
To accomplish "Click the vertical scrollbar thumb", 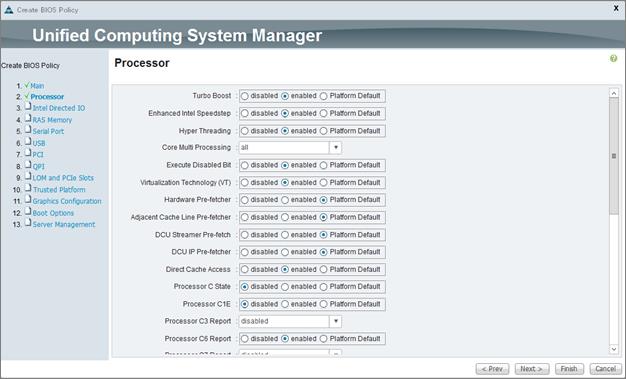I will [x=614, y=156].
